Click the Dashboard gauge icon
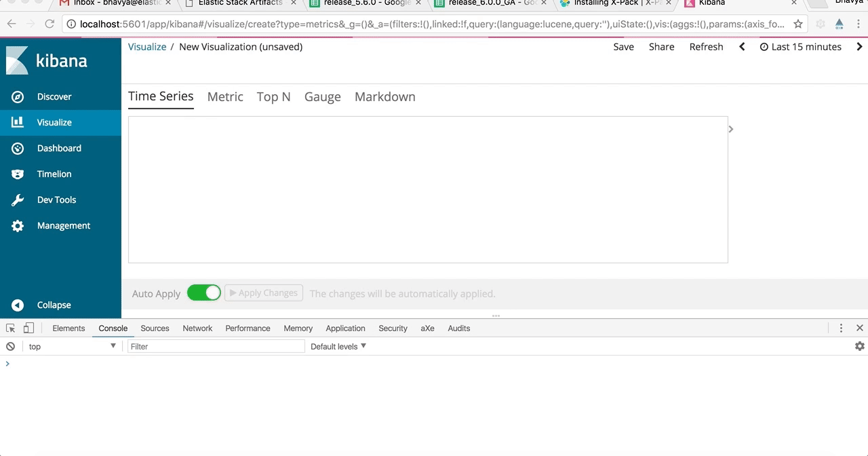The height and width of the screenshot is (456, 868). click(18, 149)
